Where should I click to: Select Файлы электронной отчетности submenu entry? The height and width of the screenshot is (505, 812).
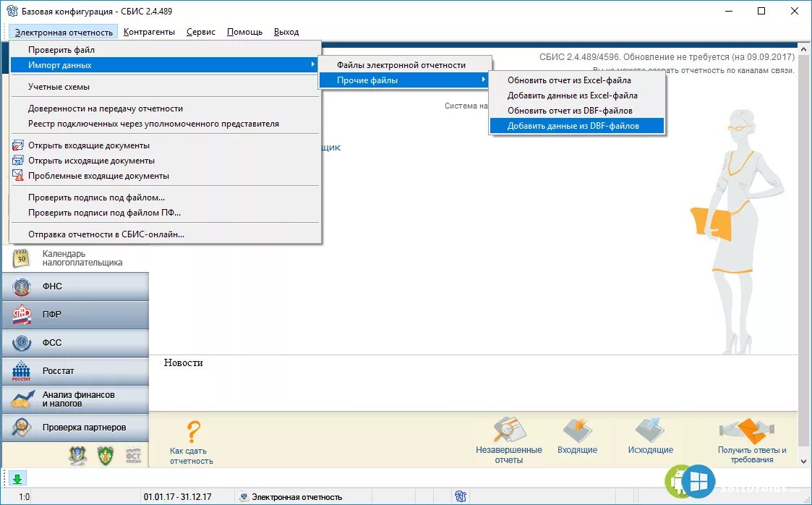click(404, 64)
